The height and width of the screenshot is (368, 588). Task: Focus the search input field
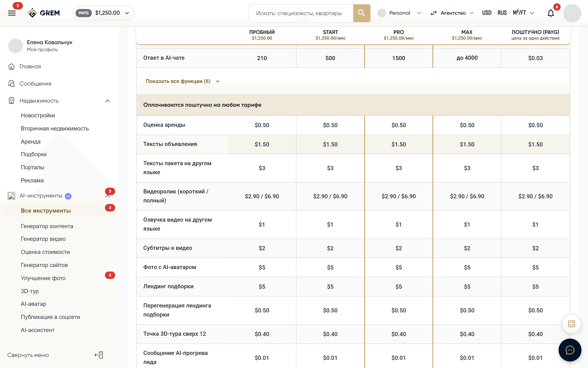coord(301,13)
